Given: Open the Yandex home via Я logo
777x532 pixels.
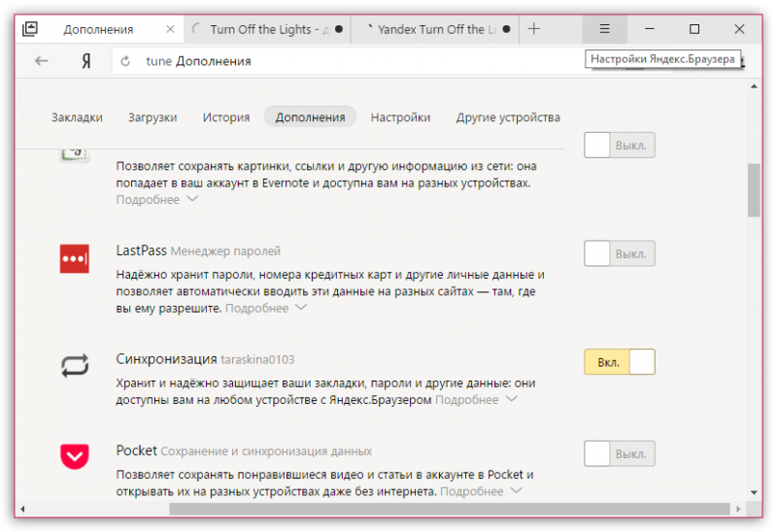Looking at the screenshot, I should [x=86, y=61].
